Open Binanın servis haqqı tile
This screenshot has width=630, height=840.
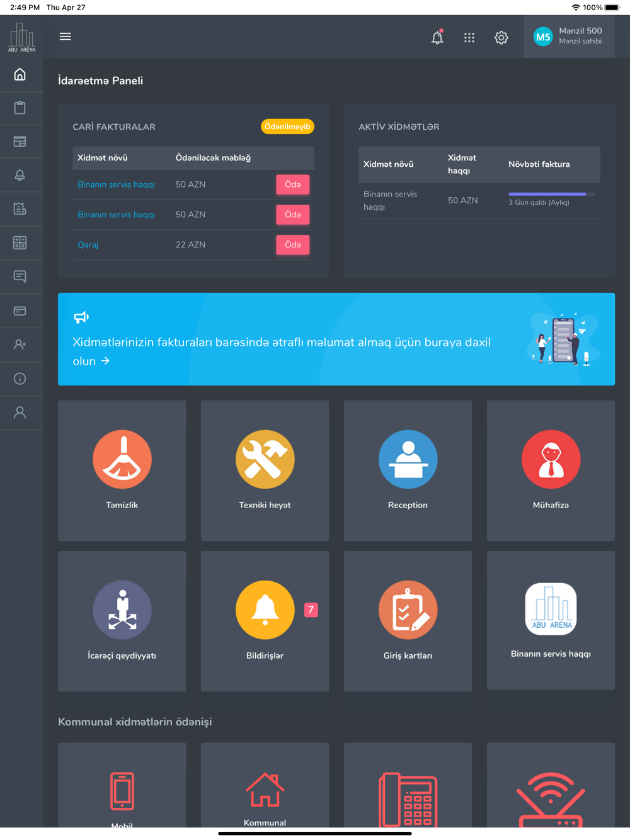[551, 620]
